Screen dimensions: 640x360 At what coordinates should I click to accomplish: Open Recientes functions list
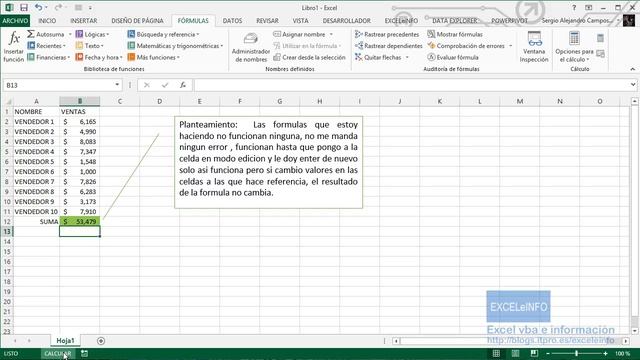[47, 46]
